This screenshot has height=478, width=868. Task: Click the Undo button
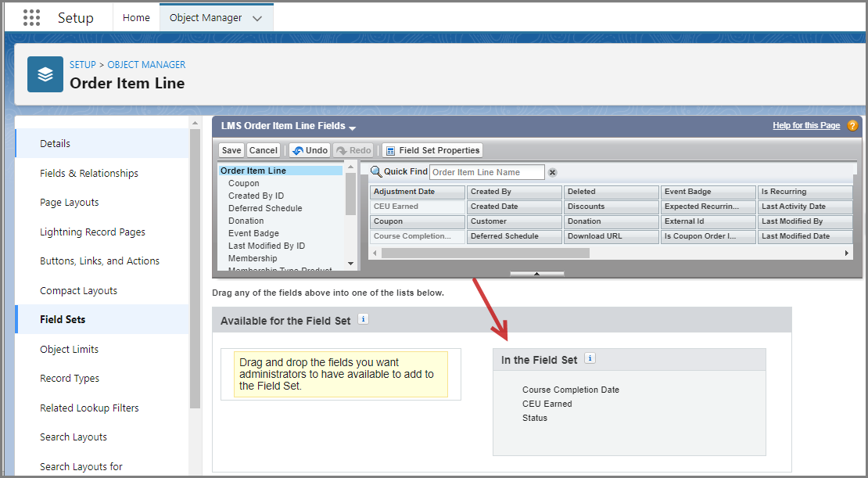[310, 150]
